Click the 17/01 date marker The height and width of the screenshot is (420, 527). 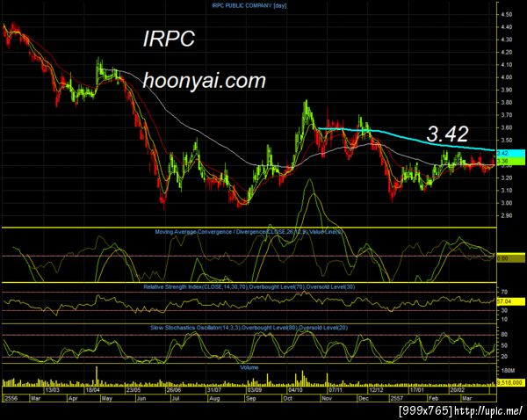(x=416, y=390)
